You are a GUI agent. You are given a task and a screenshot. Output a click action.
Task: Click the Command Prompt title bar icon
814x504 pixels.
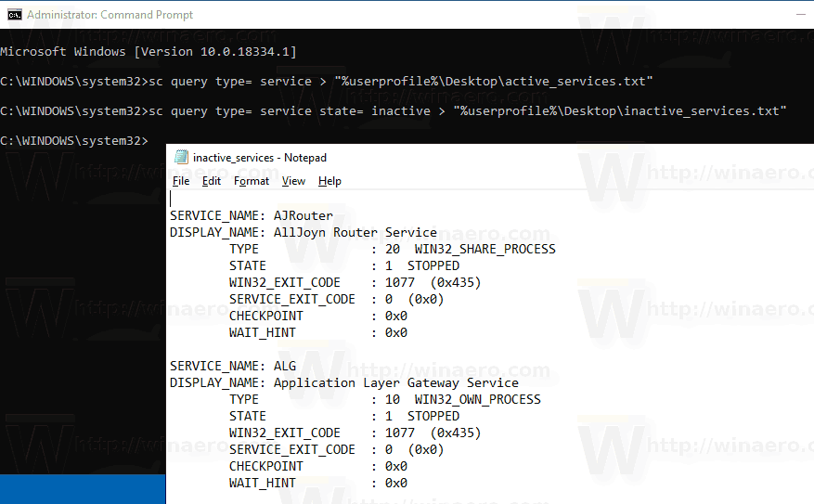click(15, 15)
